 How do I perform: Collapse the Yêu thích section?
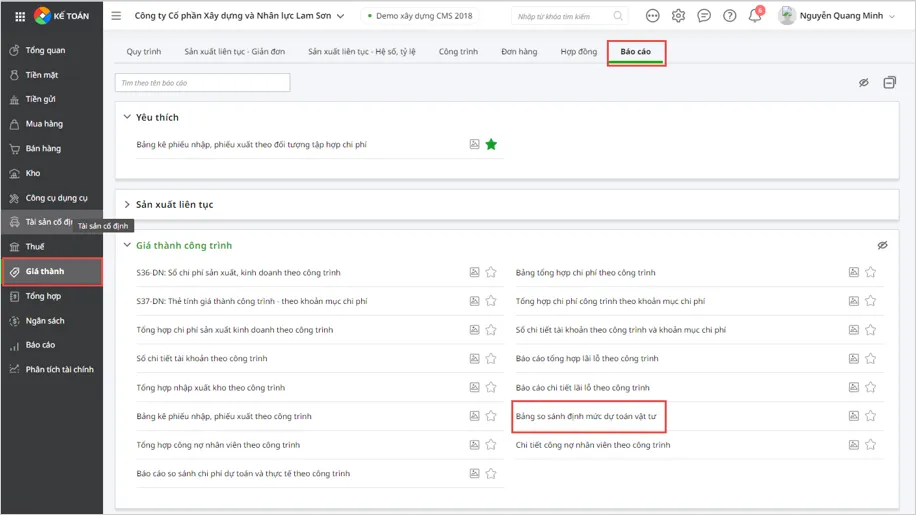(127, 117)
